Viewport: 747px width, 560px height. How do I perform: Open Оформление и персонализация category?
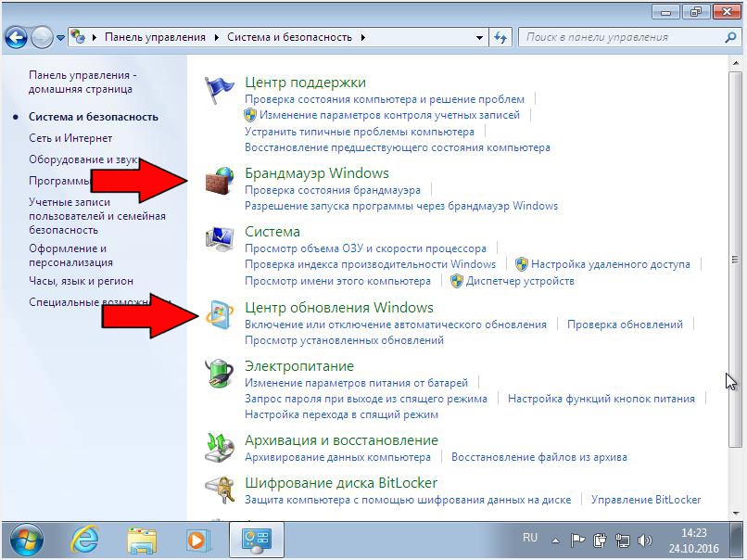coord(71,256)
